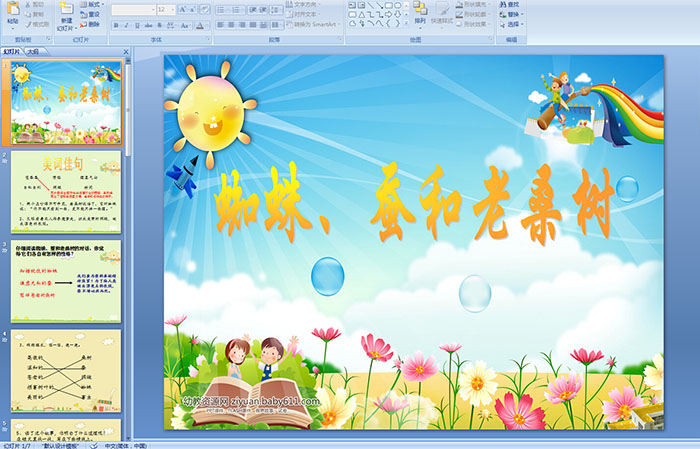
Task: Click the Numbering list icon
Action: point(236,10)
